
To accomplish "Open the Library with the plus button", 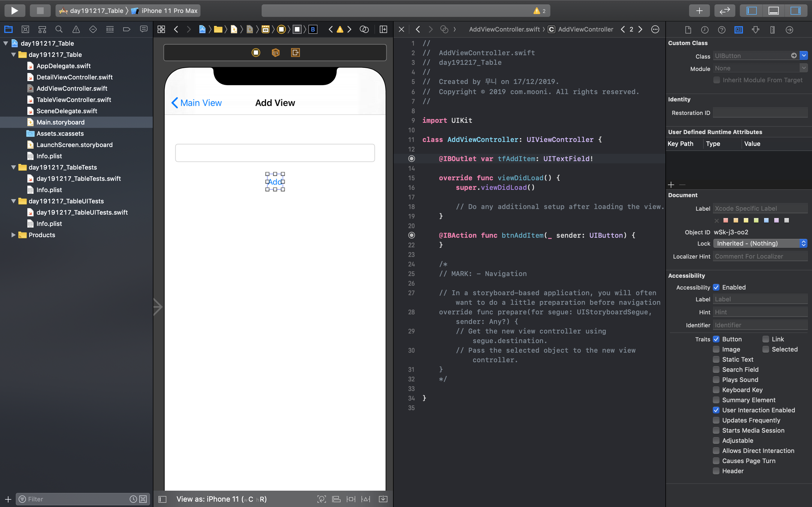I will coord(699,10).
